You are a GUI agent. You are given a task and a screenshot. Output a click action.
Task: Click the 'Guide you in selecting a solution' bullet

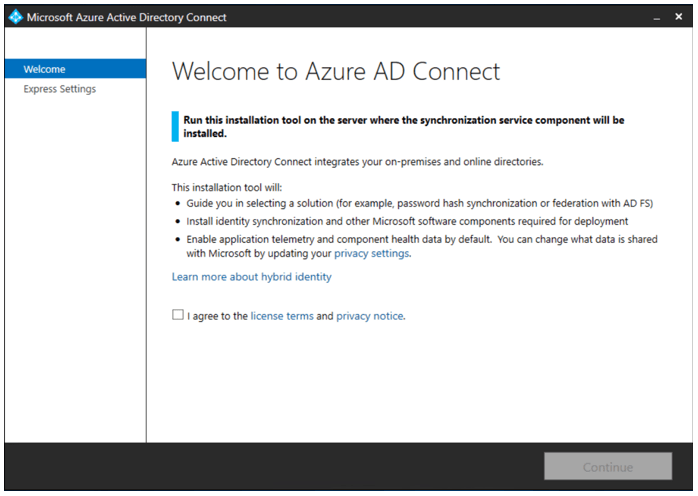click(419, 203)
